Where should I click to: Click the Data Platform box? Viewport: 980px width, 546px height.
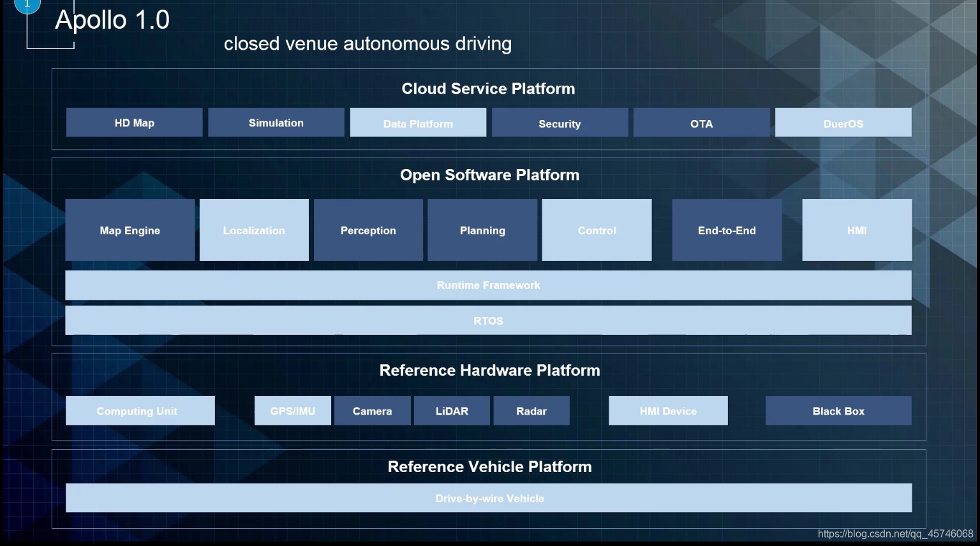pyautogui.click(x=418, y=122)
